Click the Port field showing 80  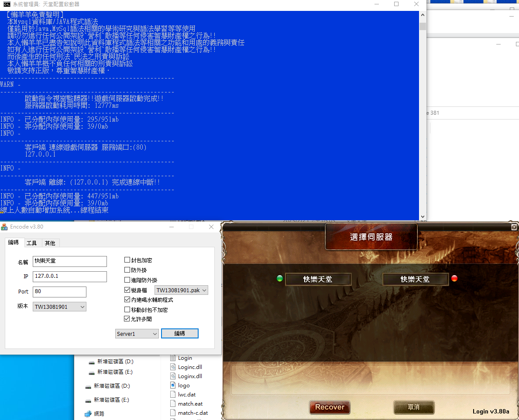click(59, 292)
